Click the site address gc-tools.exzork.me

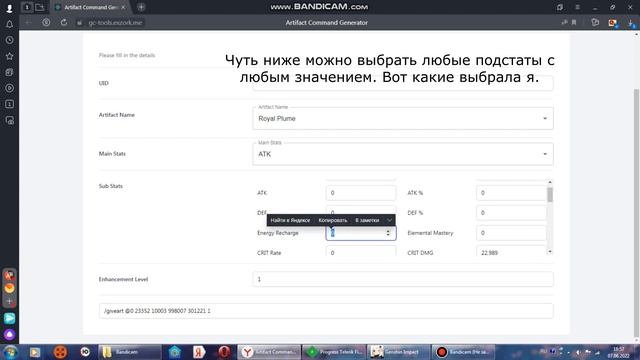point(116,23)
